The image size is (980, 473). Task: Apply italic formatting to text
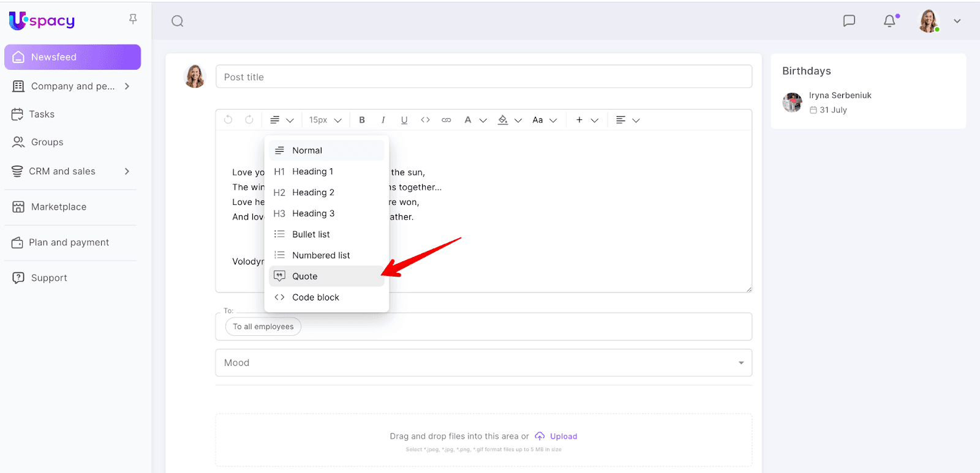tap(383, 120)
